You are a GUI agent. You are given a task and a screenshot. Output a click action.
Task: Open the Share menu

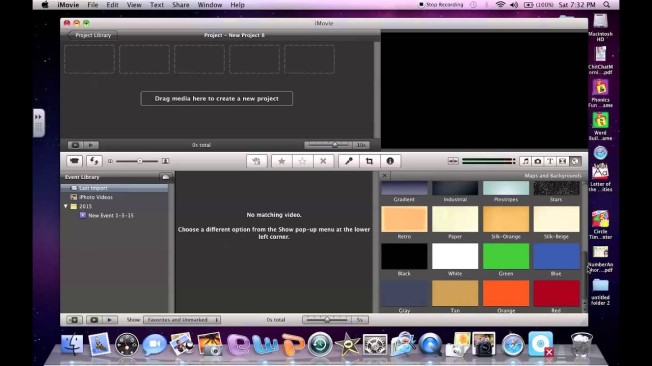[180, 5]
